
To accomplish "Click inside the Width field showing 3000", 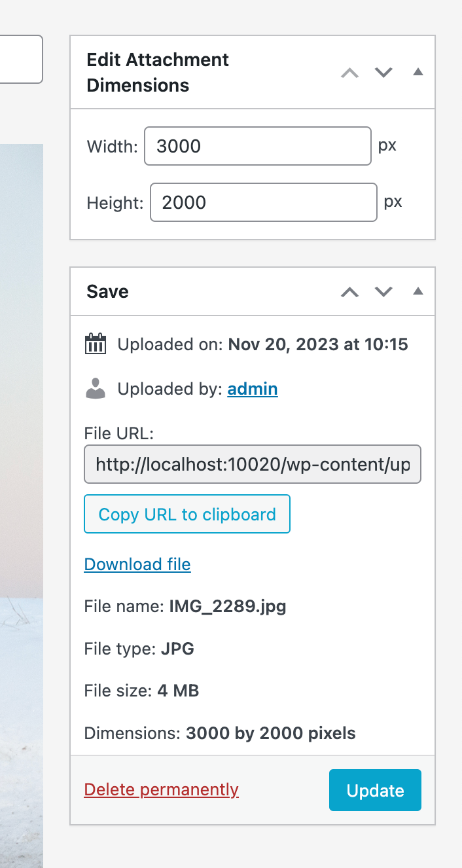I will 257,146.
